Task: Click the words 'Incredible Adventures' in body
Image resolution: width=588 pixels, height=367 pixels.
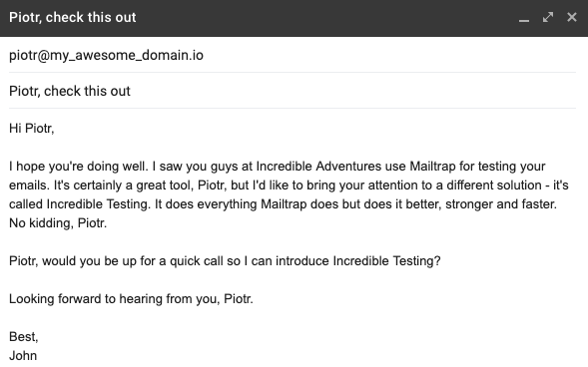Action: [318, 167]
